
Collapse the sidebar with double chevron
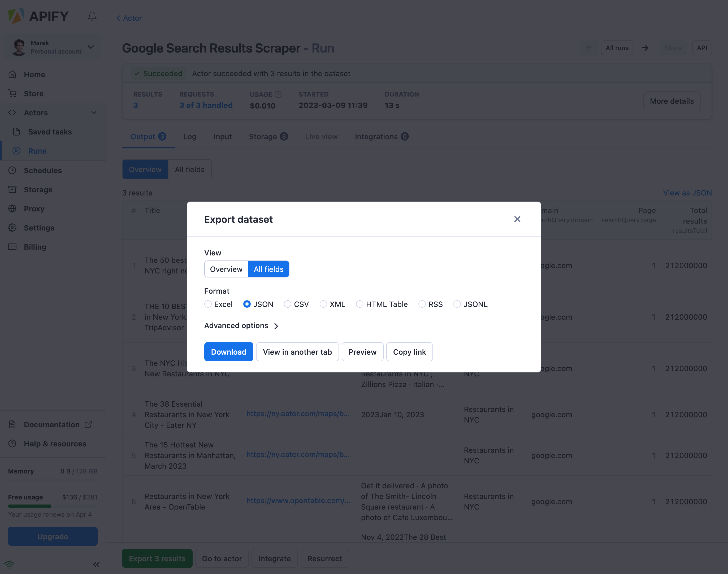pyautogui.click(x=97, y=565)
